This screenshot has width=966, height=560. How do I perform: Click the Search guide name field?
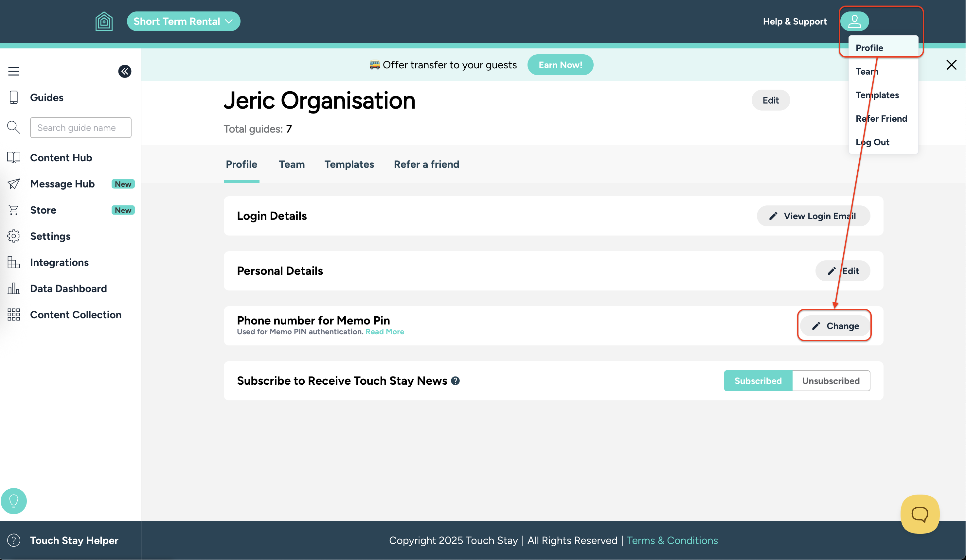click(80, 128)
